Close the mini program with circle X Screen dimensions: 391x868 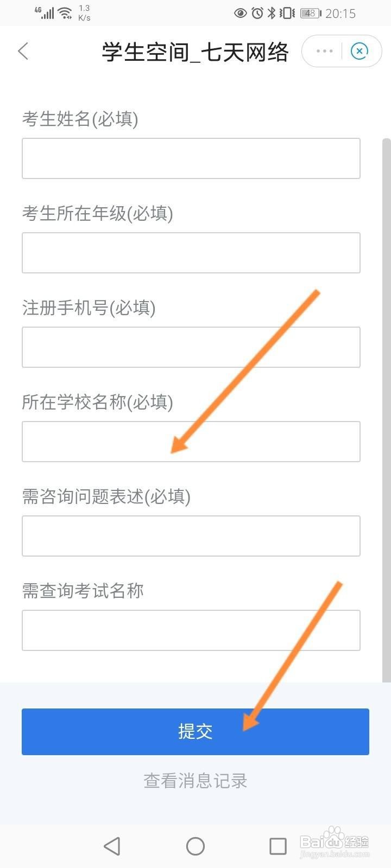tap(360, 51)
